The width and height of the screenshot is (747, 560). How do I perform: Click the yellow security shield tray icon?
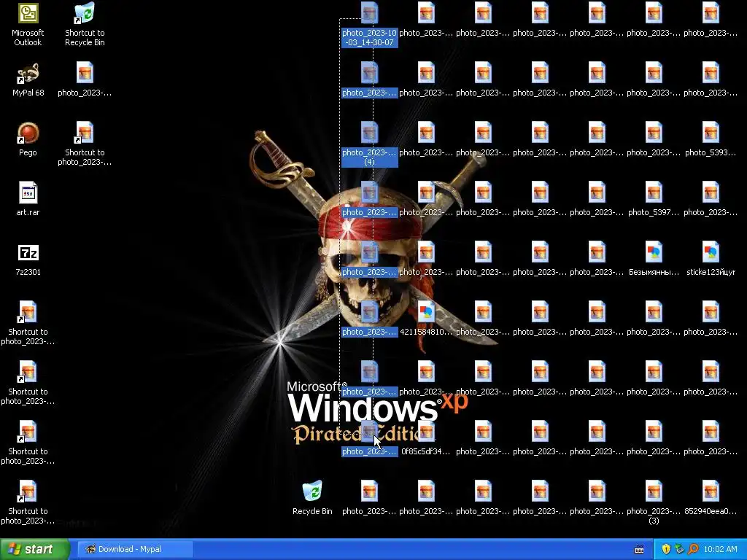(x=666, y=549)
